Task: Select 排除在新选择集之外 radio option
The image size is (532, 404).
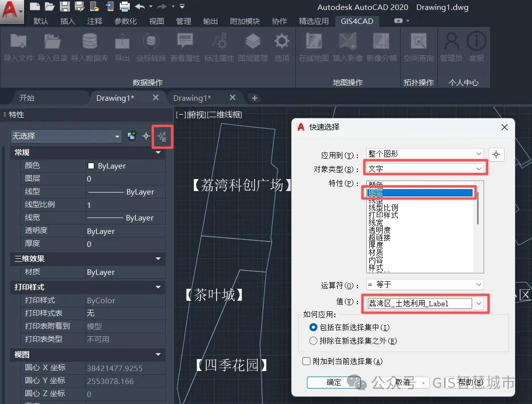Action: pyautogui.click(x=313, y=341)
